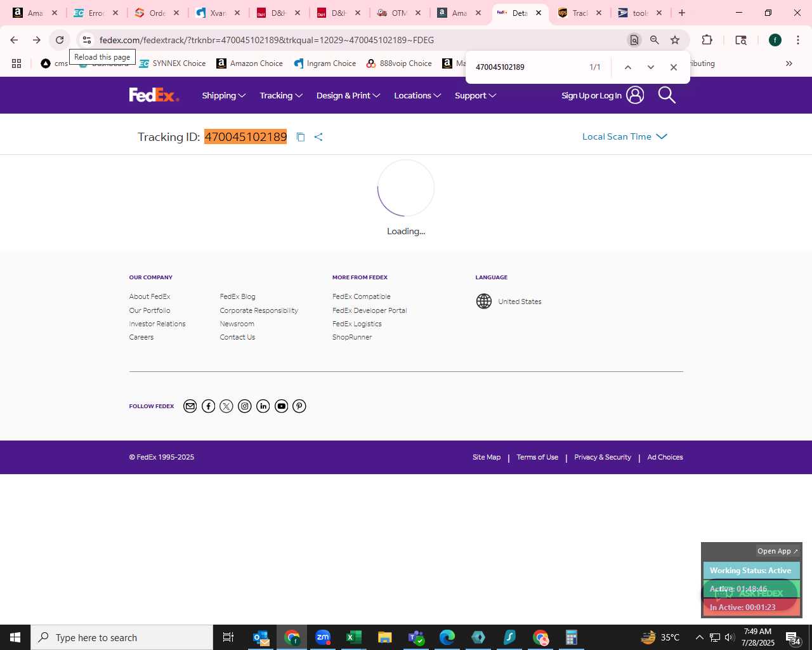Open the Site Map link
This screenshot has height=650, width=812.
(x=487, y=457)
